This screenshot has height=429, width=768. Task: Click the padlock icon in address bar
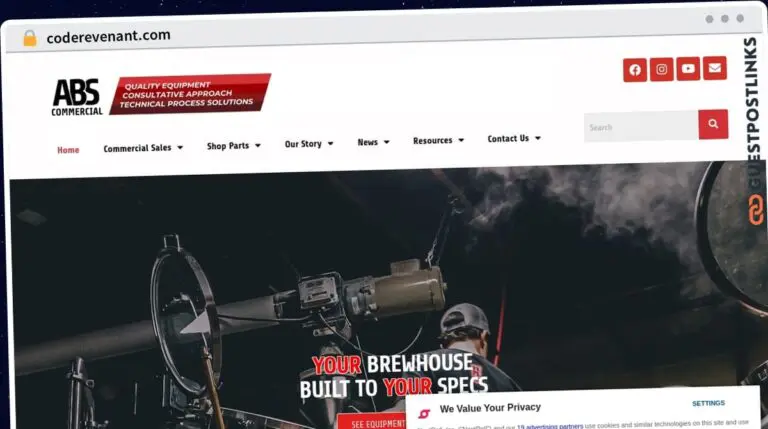[x=30, y=38]
